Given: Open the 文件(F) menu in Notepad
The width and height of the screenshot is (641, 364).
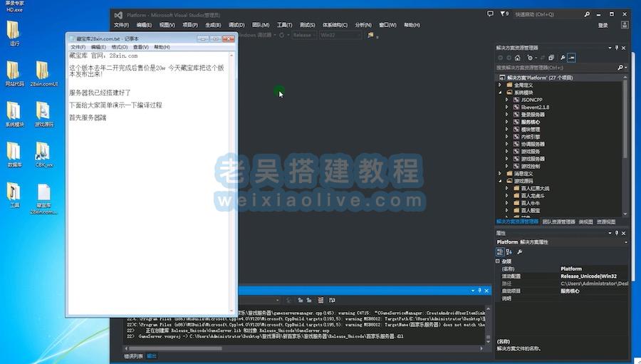Looking at the screenshot, I should 78,48.
